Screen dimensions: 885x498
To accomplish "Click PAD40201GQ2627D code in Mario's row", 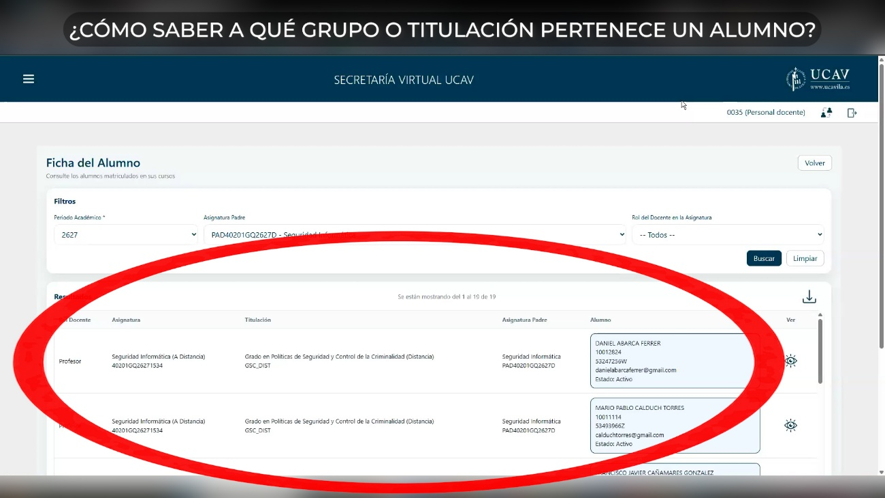I will click(528, 430).
